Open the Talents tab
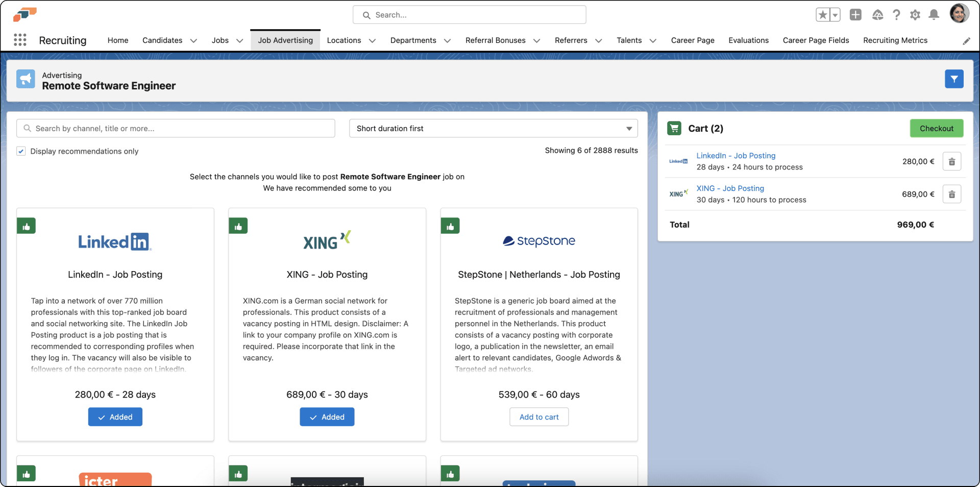This screenshot has height=487, width=980. tap(629, 40)
